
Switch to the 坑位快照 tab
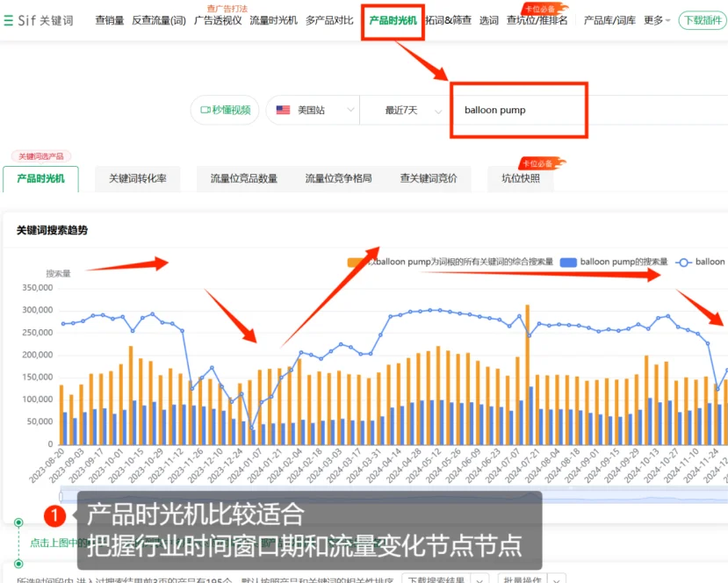pos(521,179)
